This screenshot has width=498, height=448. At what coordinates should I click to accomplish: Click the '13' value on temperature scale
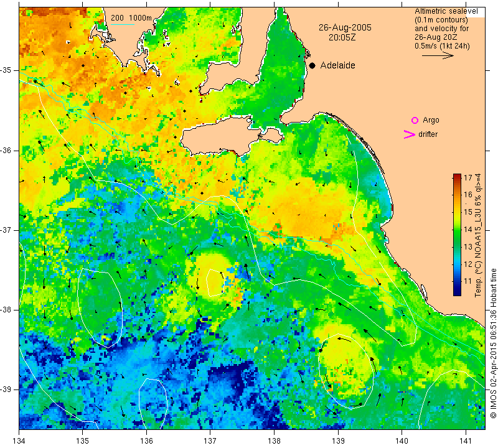click(468, 246)
